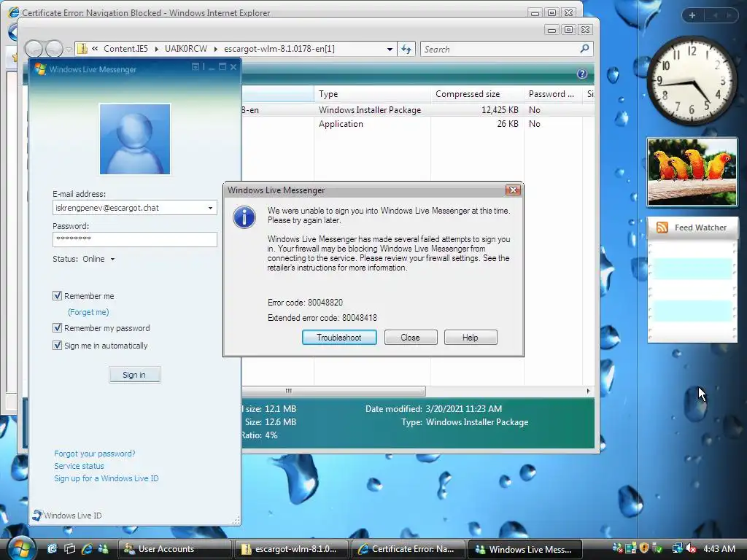Image resolution: width=747 pixels, height=560 pixels.
Task: Click the Switch between windows quick launch icon
Action: tap(70, 548)
